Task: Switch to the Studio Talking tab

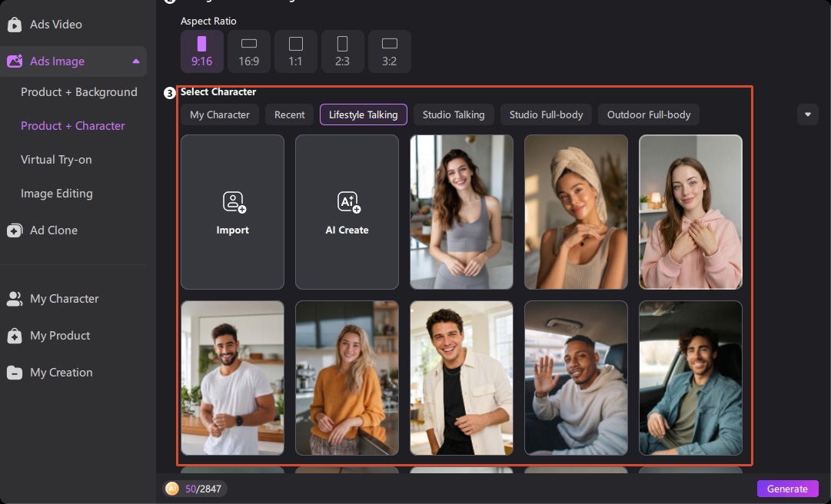Action: tap(454, 115)
